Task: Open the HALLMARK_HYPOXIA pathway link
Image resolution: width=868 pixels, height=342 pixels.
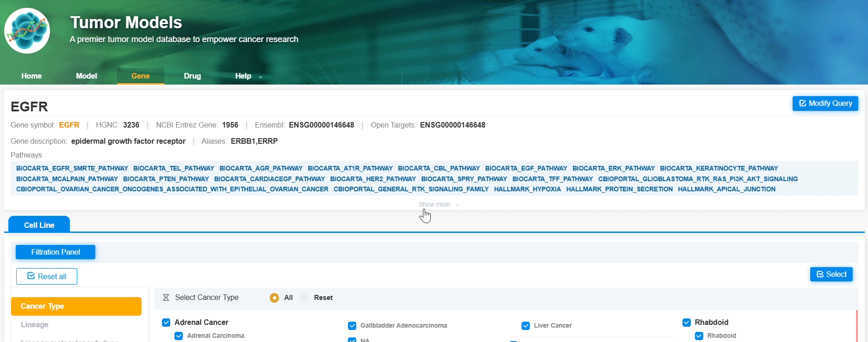Action: pyautogui.click(x=527, y=189)
